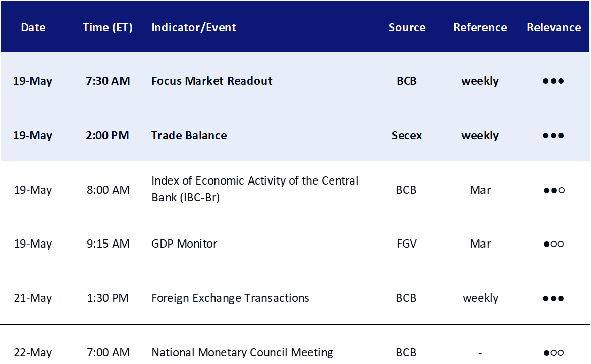Click the Time (ET) column header
This screenshot has height=364, width=591.
point(108,27)
